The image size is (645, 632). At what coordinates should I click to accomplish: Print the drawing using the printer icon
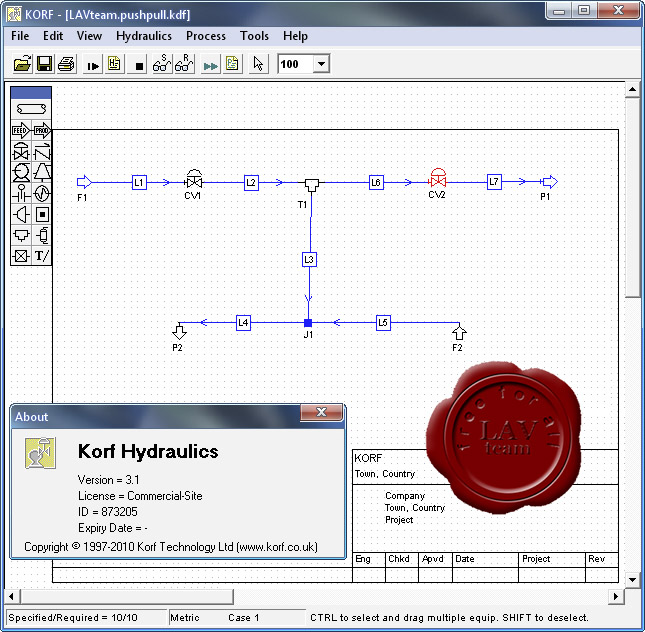pos(66,64)
